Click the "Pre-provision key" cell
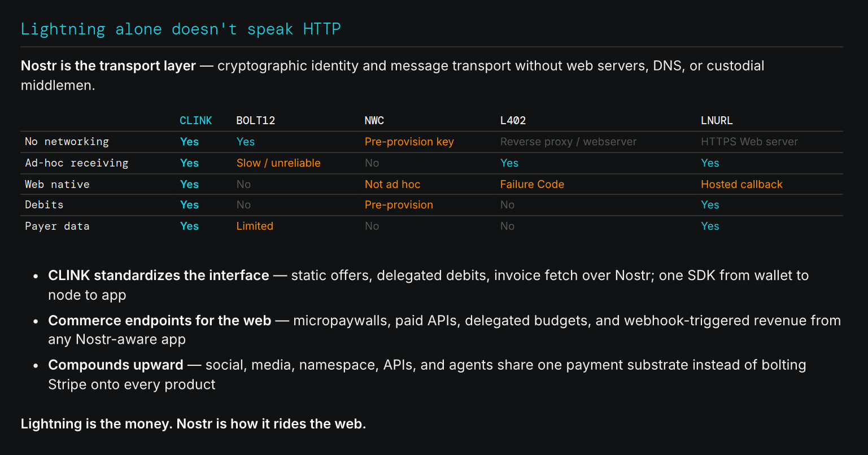The width and height of the screenshot is (868, 455). point(409,142)
